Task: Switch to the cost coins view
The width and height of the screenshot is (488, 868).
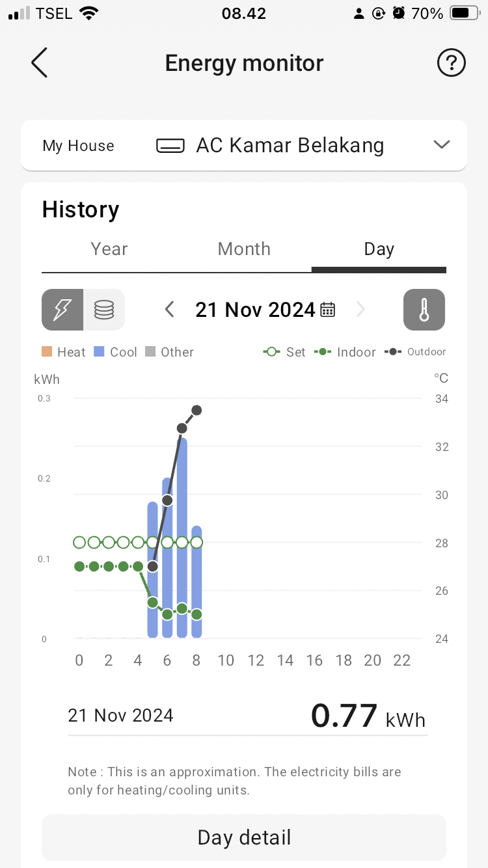Action: (104, 310)
